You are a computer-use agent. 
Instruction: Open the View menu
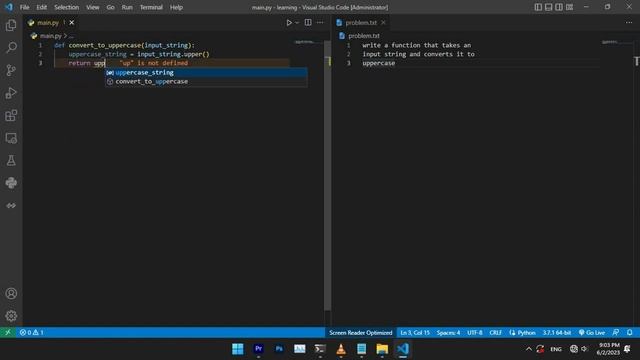[93, 7]
